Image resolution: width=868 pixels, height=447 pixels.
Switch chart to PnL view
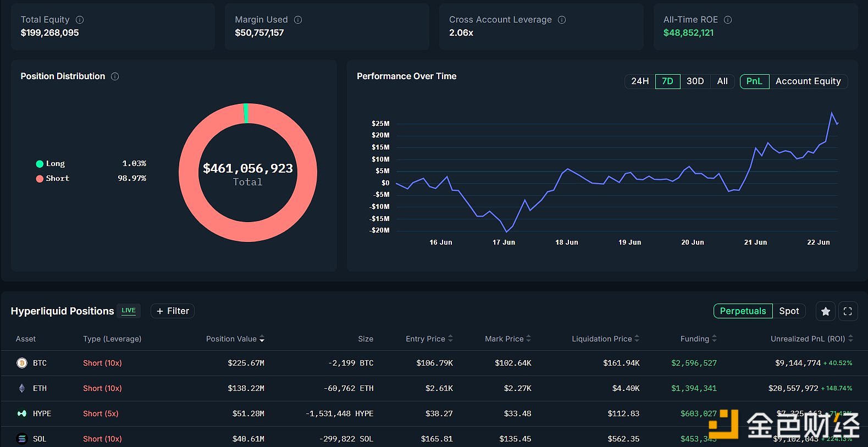click(754, 81)
